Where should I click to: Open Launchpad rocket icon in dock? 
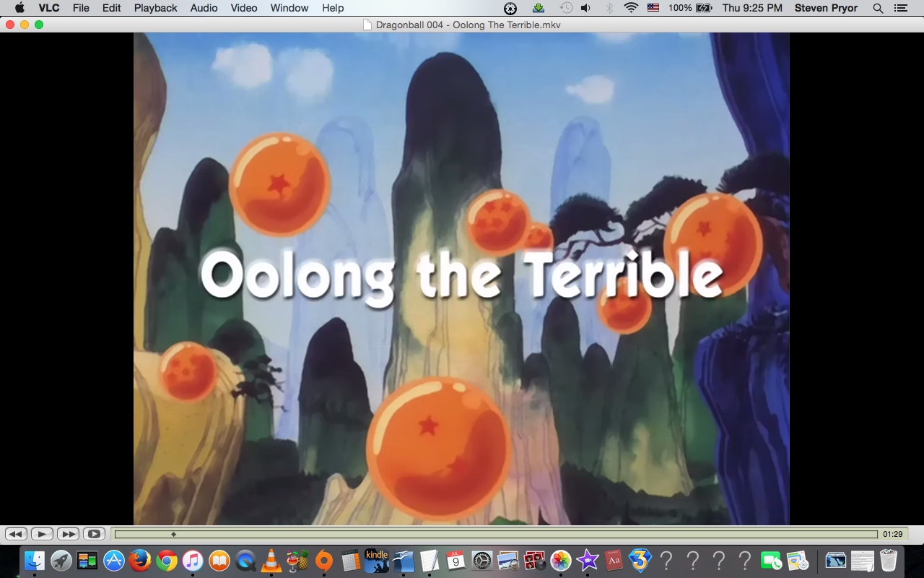[61, 560]
